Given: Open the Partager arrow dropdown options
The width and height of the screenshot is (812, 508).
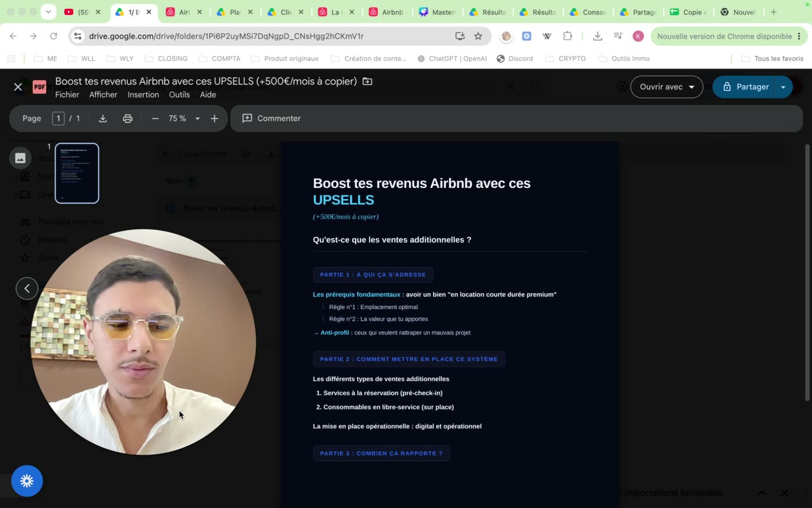Looking at the screenshot, I should pos(783,87).
